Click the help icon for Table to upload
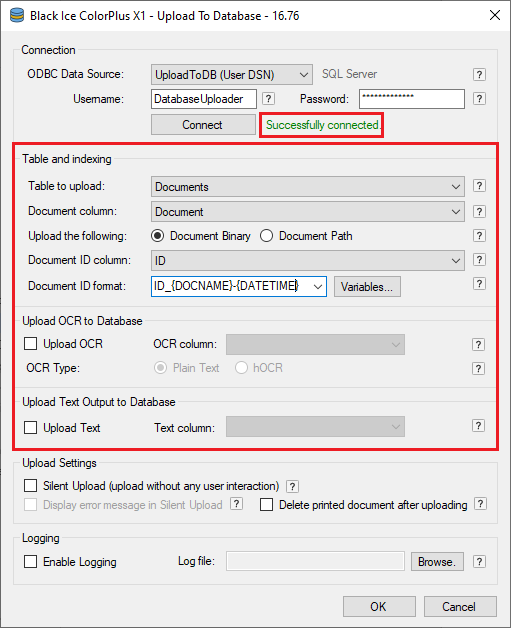 479,186
